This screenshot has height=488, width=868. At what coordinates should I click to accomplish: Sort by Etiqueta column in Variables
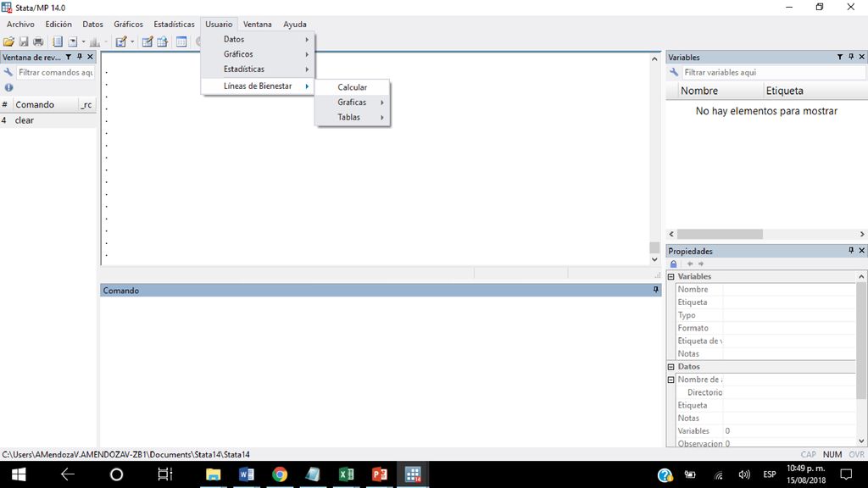[815, 91]
